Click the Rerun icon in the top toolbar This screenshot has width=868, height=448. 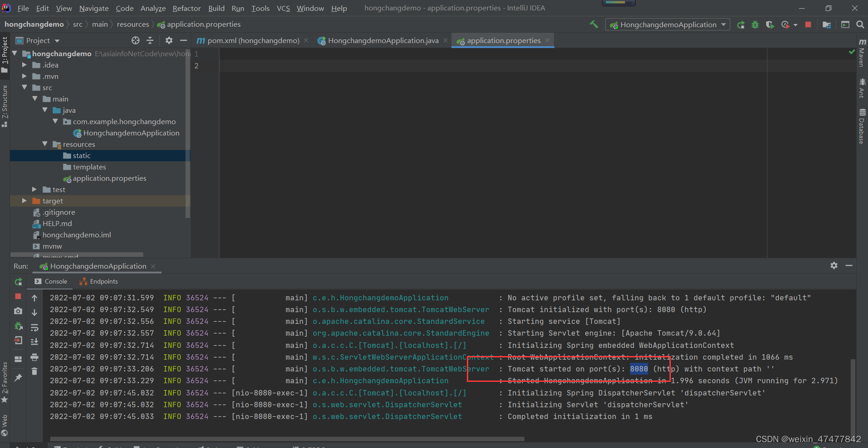coord(741,25)
